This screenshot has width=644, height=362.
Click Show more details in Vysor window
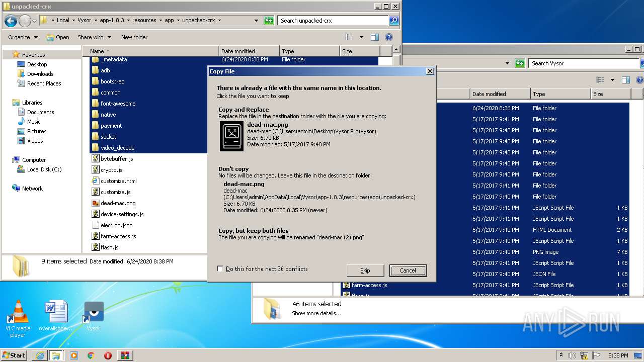coord(316,313)
